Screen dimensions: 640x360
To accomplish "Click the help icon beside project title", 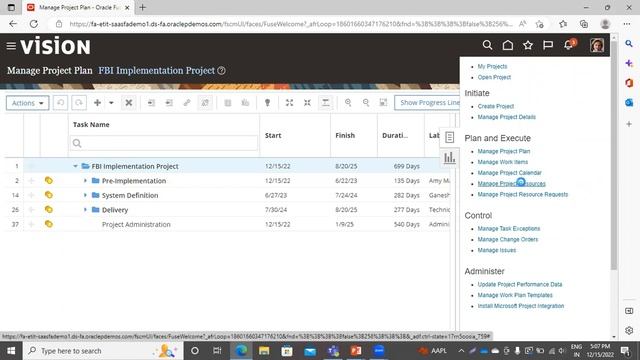I will click(222, 71).
